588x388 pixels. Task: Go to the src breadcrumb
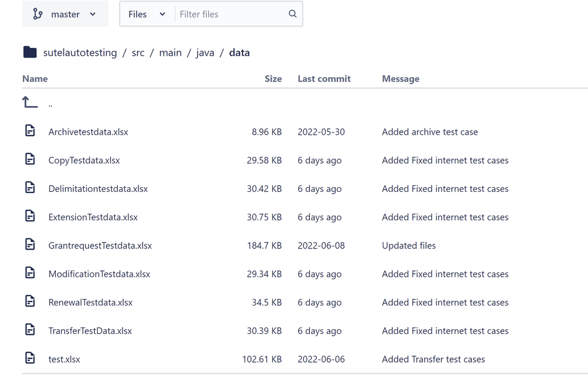click(138, 53)
